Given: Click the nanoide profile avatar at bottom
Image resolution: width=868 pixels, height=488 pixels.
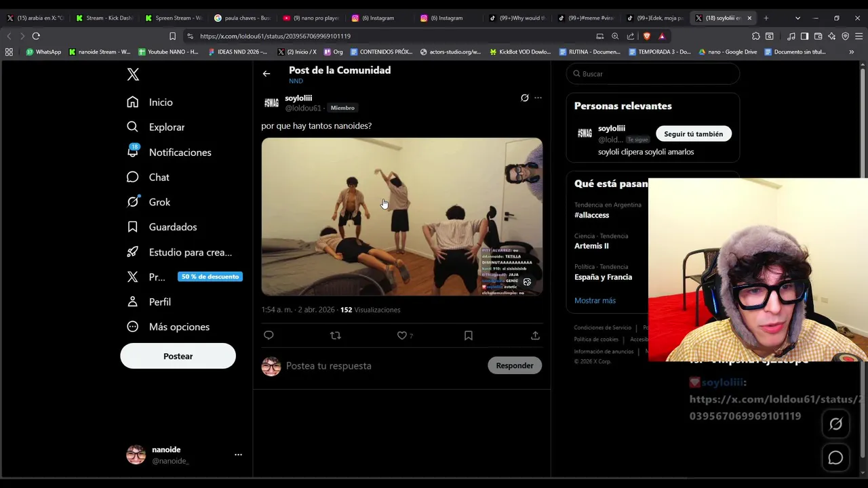Looking at the screenshot, I should pyautogui.click(x=136, y=455).
